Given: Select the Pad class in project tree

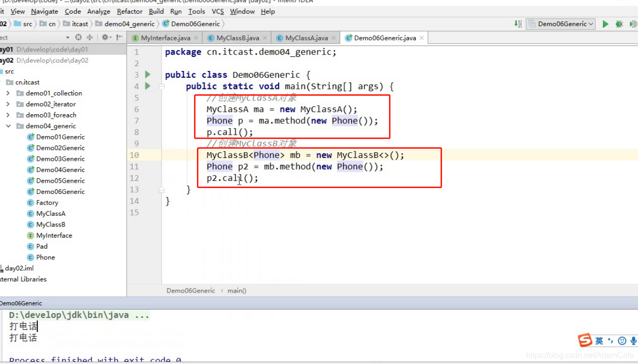Looking at the screenshot, I should click(x=37, y=246).
